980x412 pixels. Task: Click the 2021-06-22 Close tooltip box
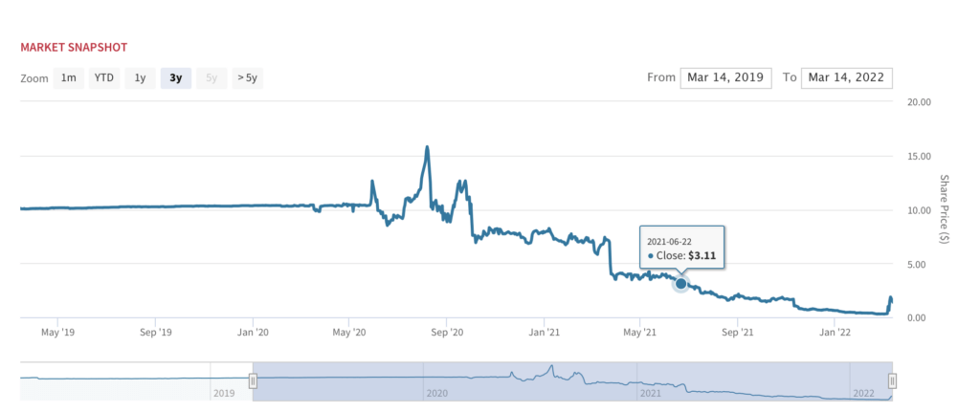(x=681, y=248)
